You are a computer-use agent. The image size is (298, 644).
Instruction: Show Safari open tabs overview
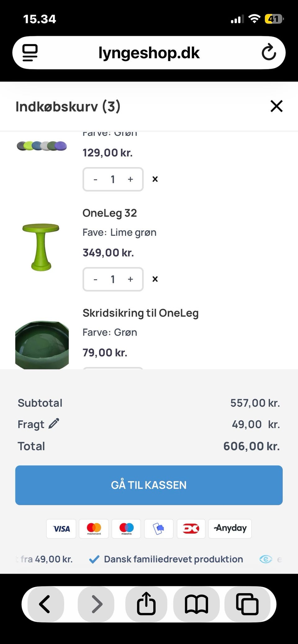click(x=247, y=604)
